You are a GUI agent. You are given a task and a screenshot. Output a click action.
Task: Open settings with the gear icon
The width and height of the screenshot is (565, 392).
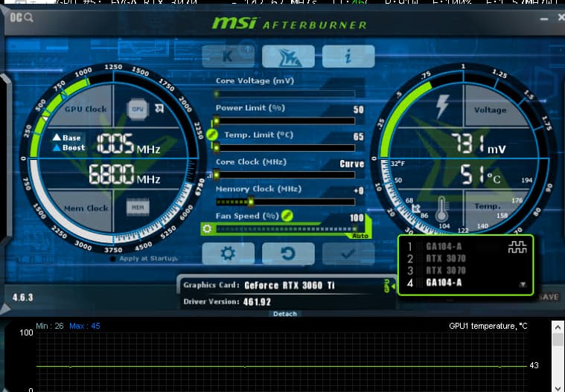click(228, 254)
